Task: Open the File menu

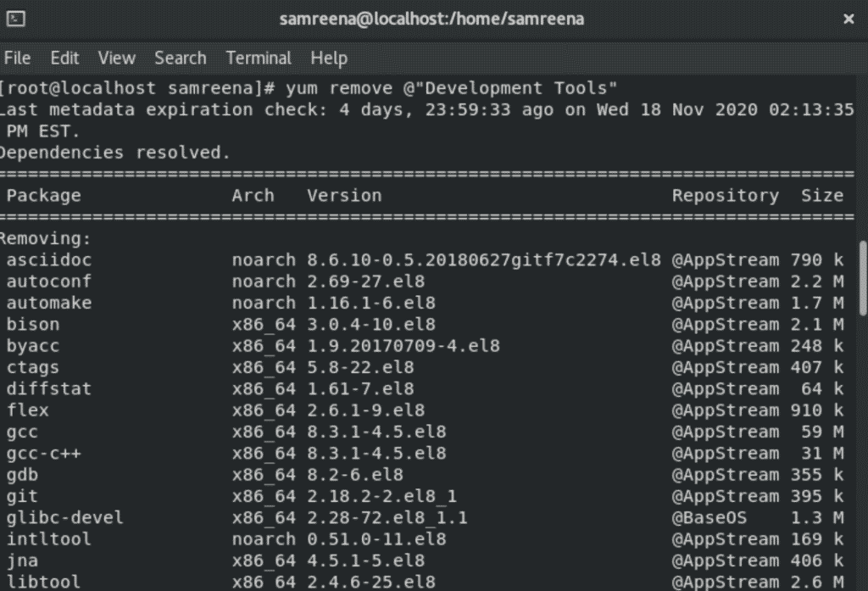Action: coord(17,58)
